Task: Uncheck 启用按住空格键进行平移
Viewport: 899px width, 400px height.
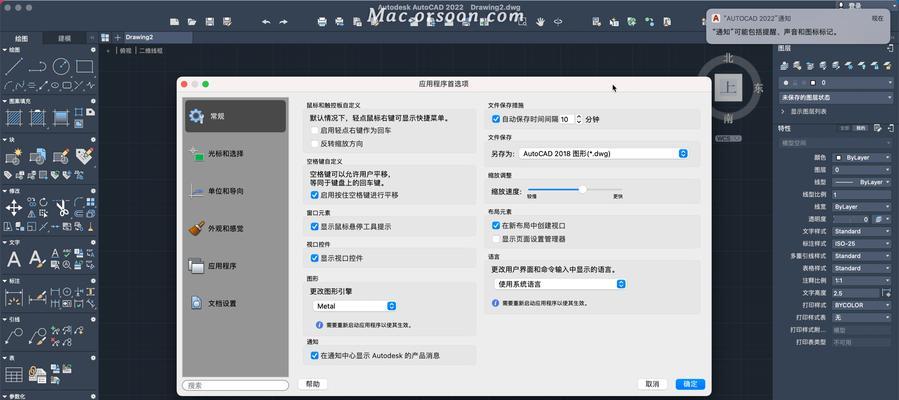Action: (315, 195)
